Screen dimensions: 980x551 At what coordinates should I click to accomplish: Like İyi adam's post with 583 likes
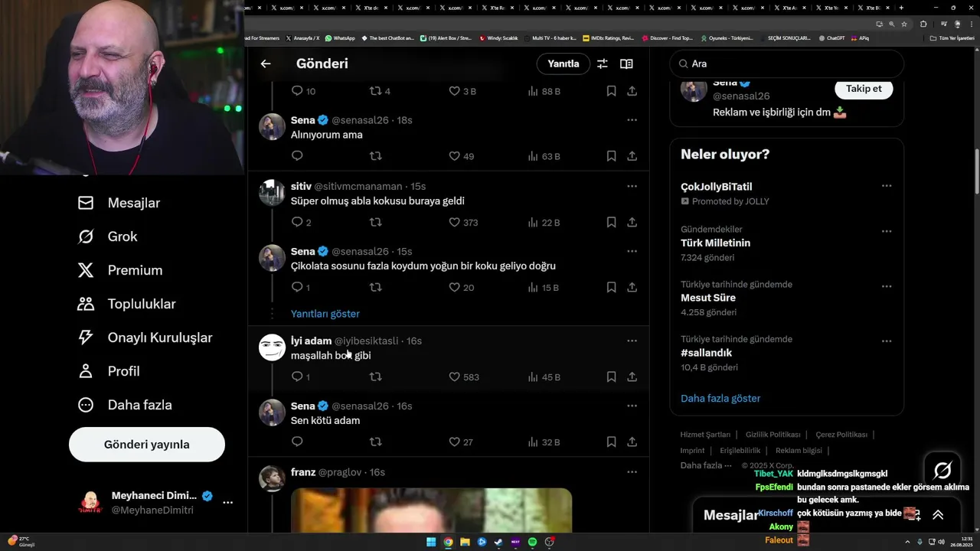(463, 377)
